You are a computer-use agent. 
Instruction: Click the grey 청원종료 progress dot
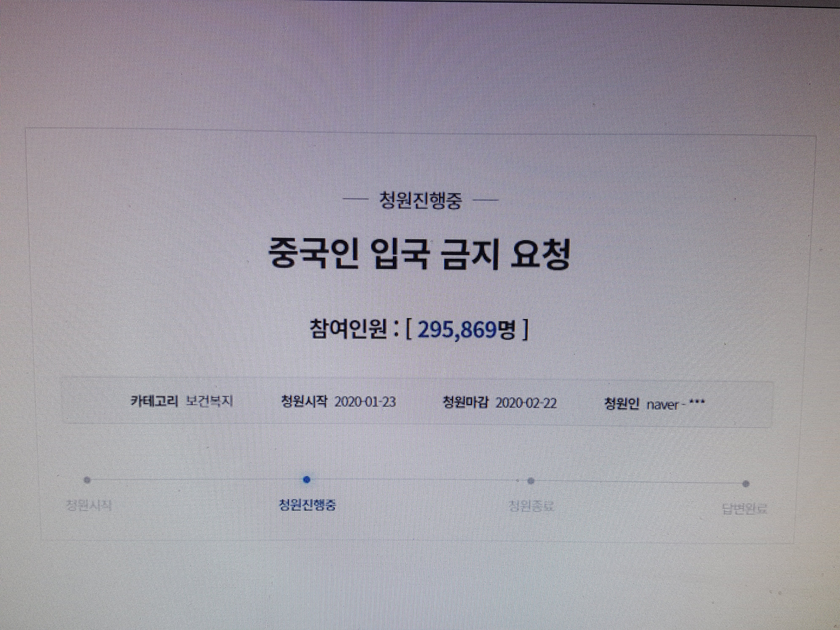coord(531,481)
